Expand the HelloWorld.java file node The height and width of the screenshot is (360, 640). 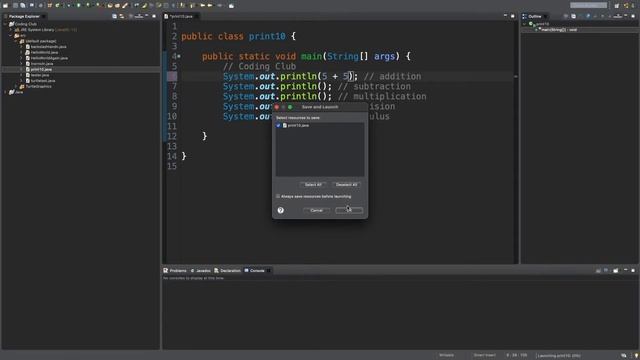[x=22, y=53]
